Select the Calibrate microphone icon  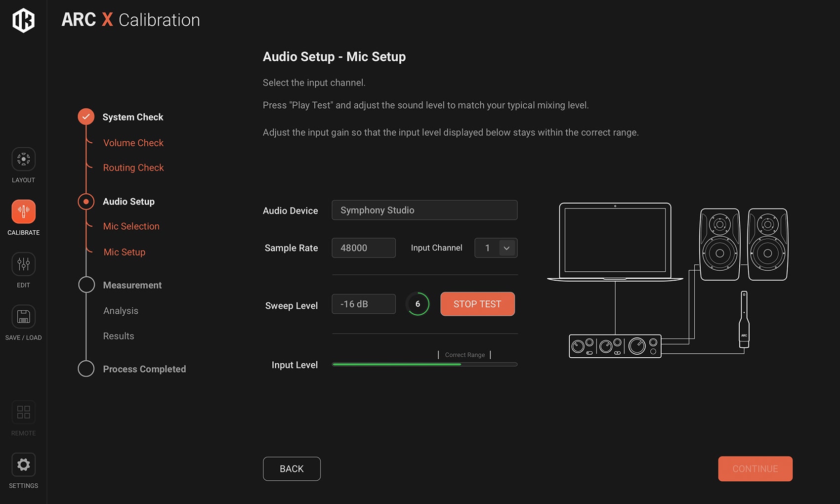coord(23,211)
